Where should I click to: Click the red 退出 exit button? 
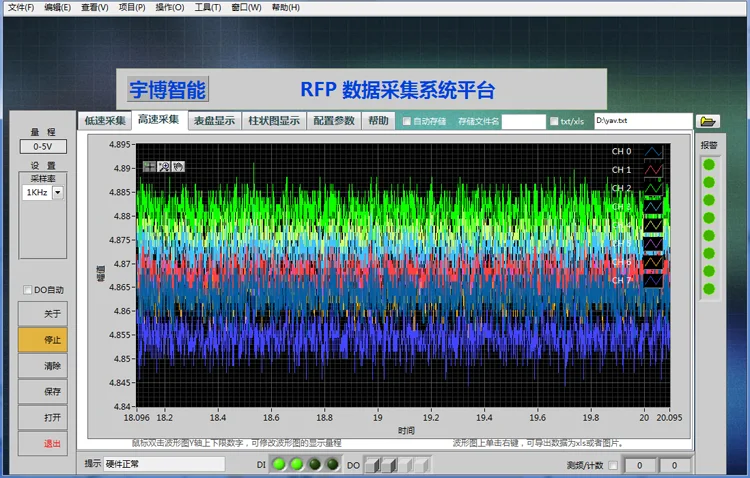(x=43, y=444)
